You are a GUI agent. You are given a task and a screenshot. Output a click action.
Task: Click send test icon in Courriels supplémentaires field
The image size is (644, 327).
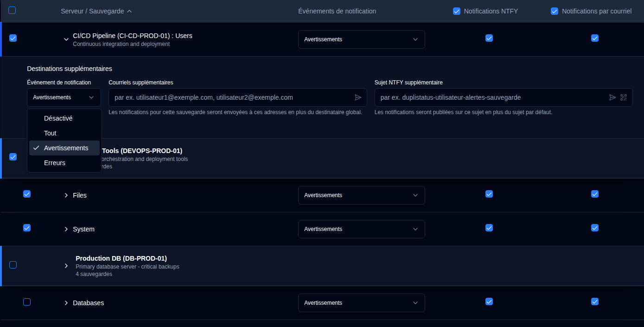coord(358,97)
